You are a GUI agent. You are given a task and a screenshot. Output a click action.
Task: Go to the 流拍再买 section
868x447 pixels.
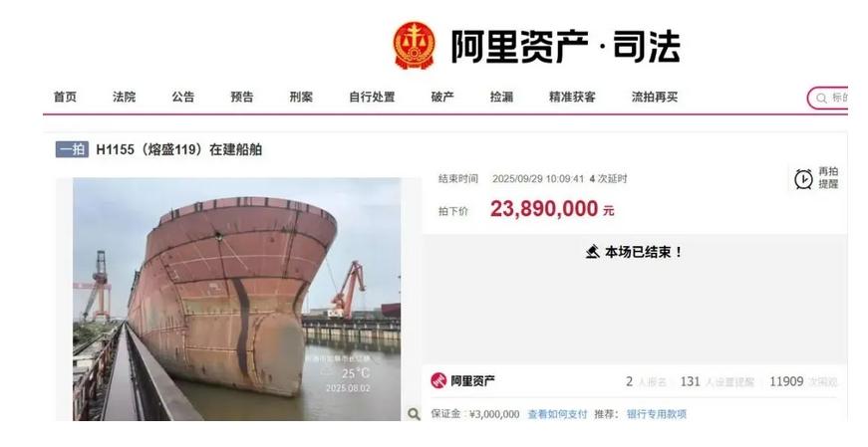[655, 97]
